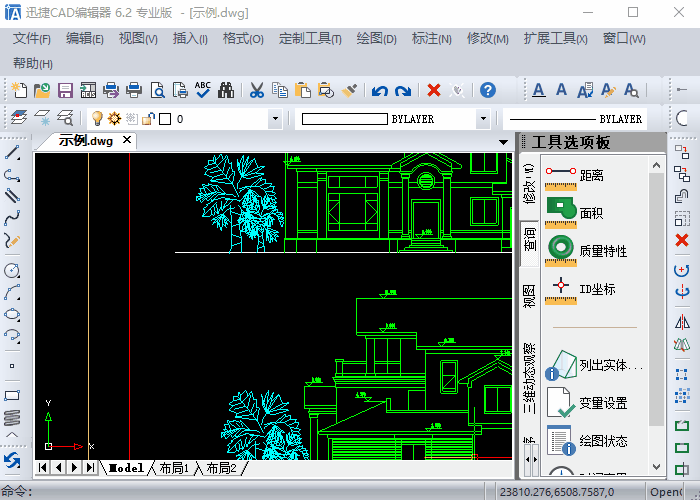Click the ID坐标 coordinate tool
The width and height of the screenshot is (700, 500).
[x=596, y=289]
